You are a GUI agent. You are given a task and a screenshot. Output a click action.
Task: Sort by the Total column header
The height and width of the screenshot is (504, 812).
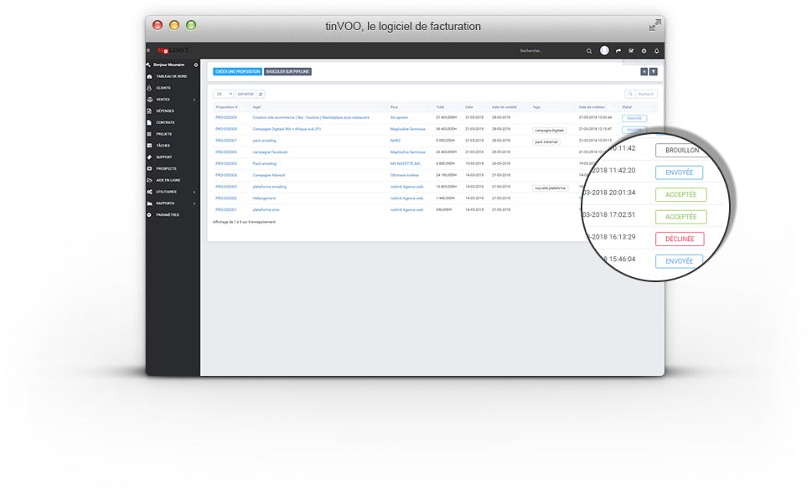click(x=440, y=107)
